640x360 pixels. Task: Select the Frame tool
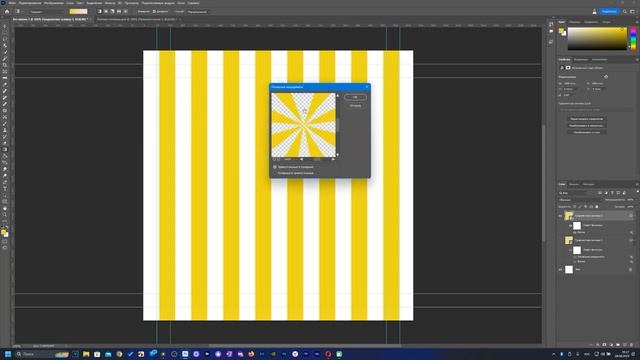pyautogui.click(x=5, y=71)
